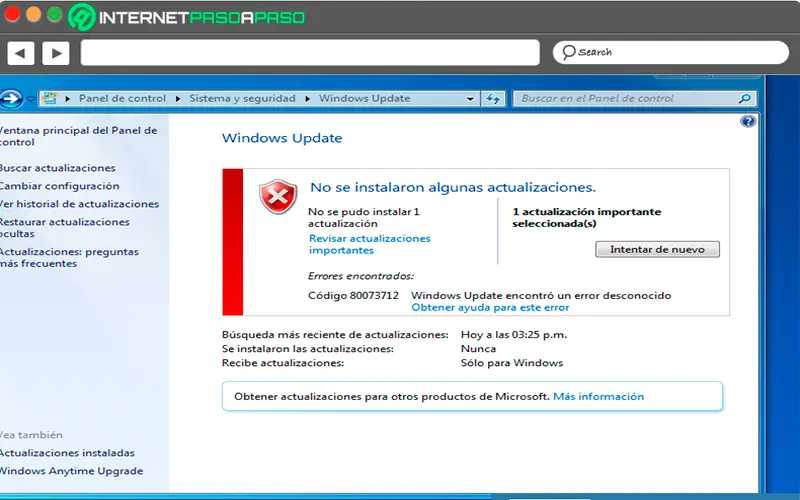Click Revisar actualizaciones importantes link

click(x=369, y=244)
